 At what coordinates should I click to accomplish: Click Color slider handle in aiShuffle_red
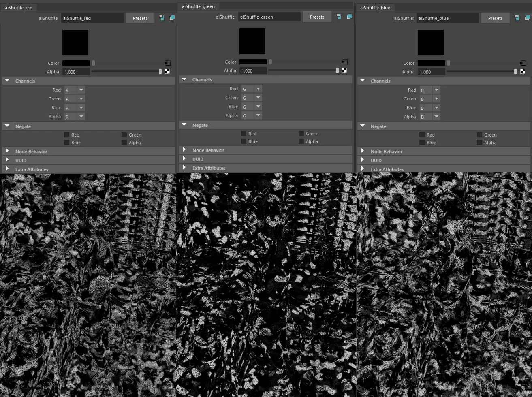coord(93,63)
